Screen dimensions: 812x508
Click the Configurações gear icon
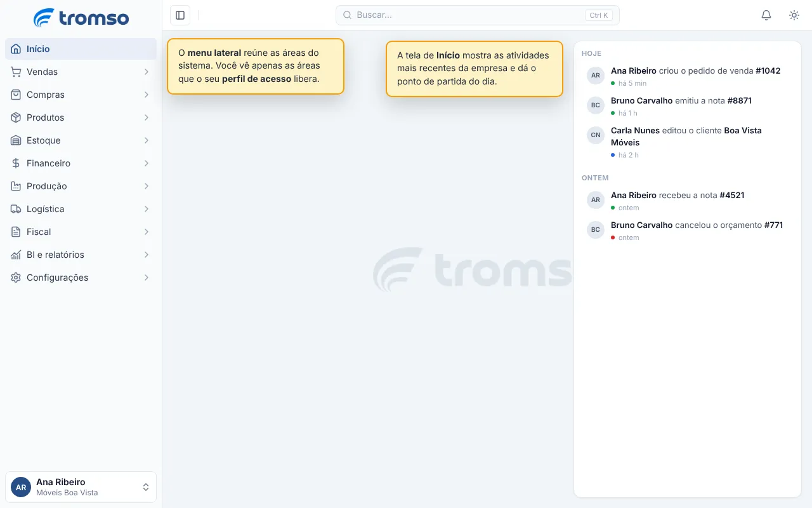[16, 277]
